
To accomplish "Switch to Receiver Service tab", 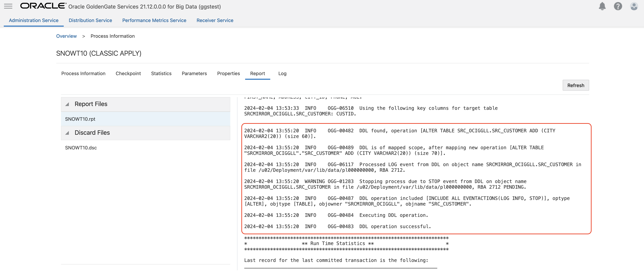I will click(215, 20).
